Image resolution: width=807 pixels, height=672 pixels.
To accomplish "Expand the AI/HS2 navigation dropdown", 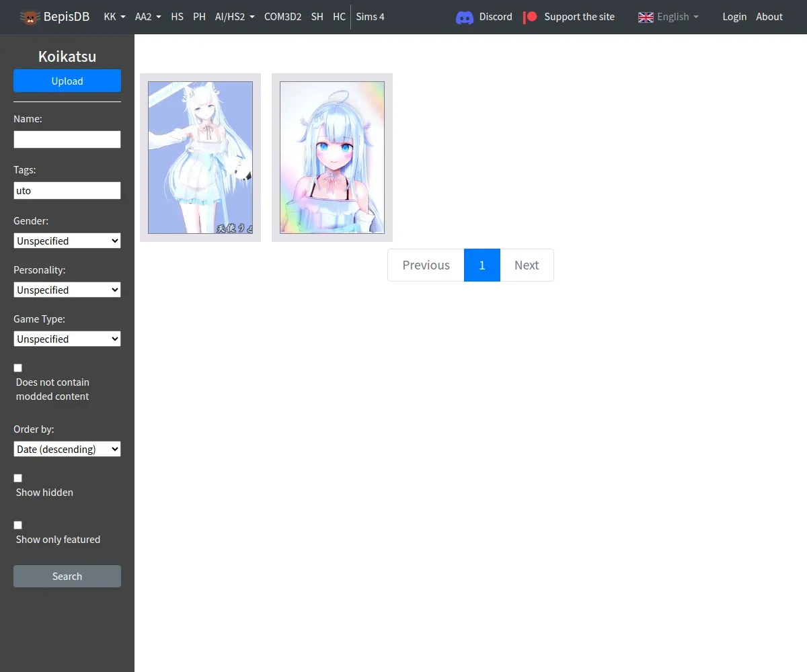I will [235, 17].
